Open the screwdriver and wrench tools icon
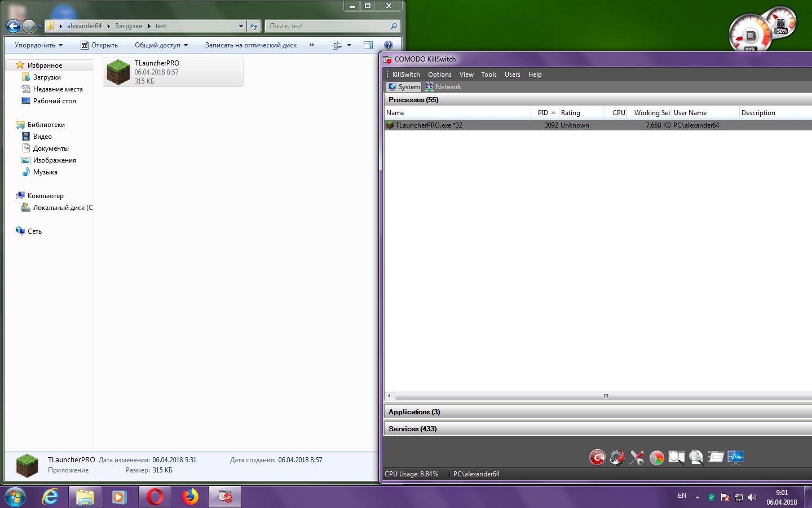This screenshot has width=812, height=508. click(x=637, y=457)
